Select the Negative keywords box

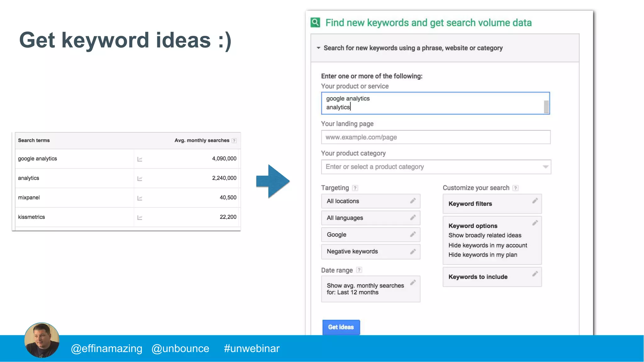point(371,252)
